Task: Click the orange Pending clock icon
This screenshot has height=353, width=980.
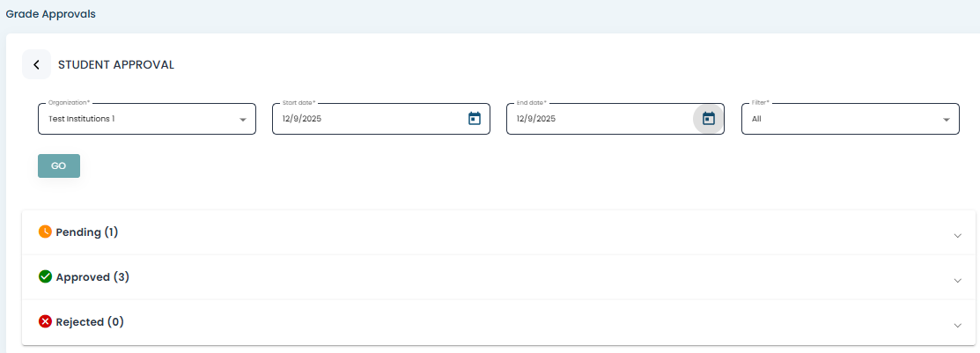Action: pyautogui.click(x=46, y=232)
